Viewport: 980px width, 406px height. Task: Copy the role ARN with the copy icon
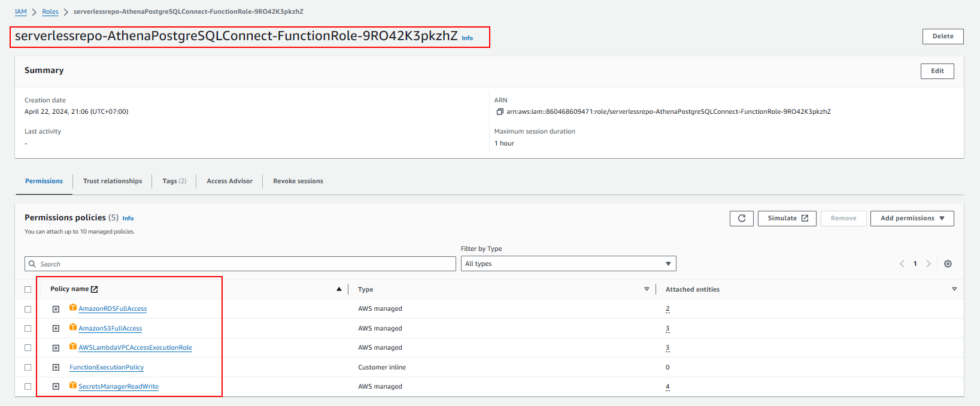point(500,111)
